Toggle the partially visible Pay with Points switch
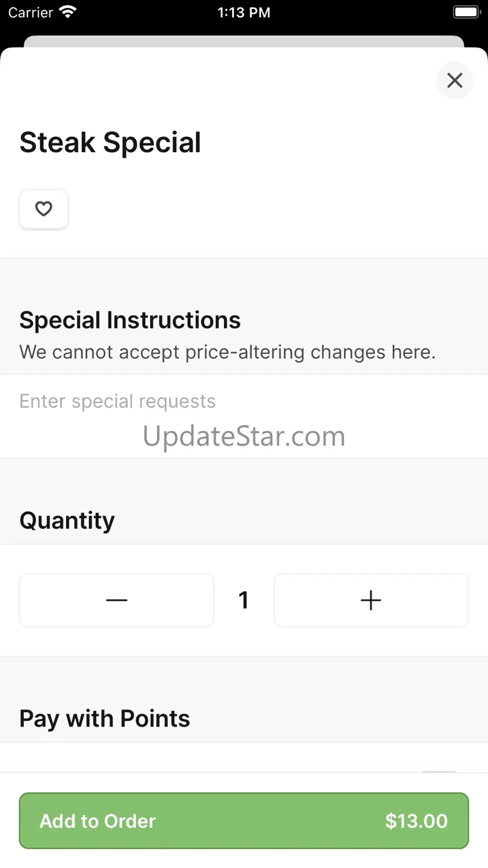488x868 pixels. tap(439, 773)
